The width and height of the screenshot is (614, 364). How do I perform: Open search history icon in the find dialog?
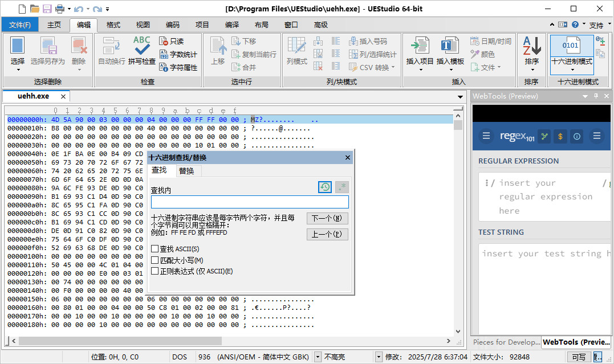pos(324,187)
